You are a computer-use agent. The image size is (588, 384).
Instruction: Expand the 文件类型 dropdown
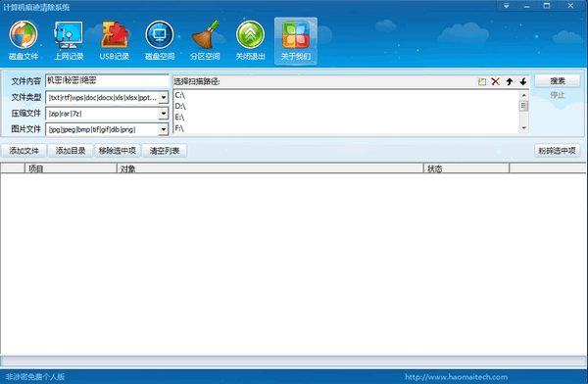pyautogui.click(x=164, y=98)
